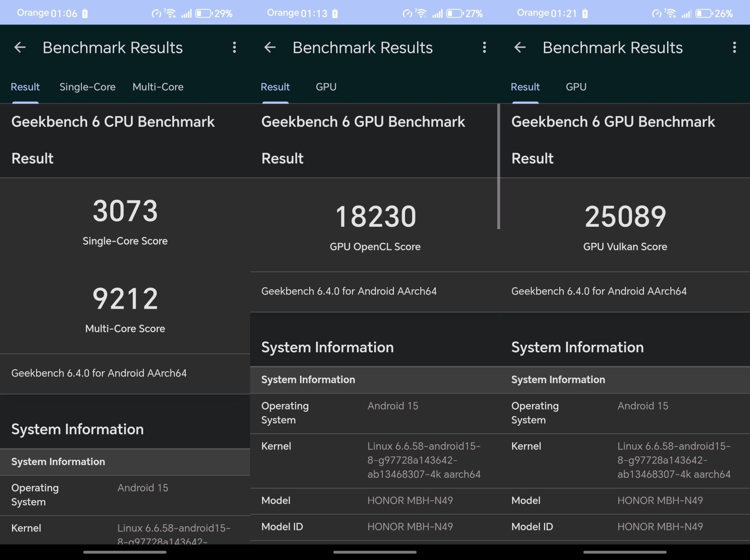The height and width of the screenshot is (560, 750).
Task: Tap performance gauge icon in 01:21 status bar
Action: [x=656, y=14]
